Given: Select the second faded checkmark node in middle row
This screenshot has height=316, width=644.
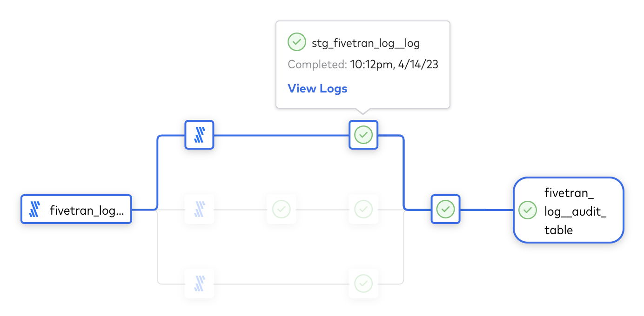Looking at the screenshot, I should [363, 209].
